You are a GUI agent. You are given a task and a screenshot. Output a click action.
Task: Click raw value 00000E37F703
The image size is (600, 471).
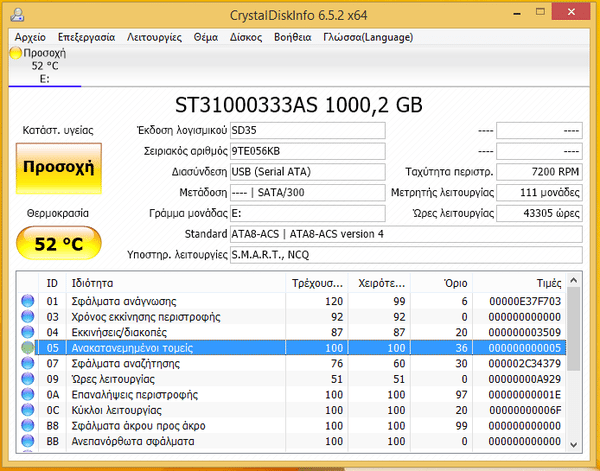pos(525,302)
